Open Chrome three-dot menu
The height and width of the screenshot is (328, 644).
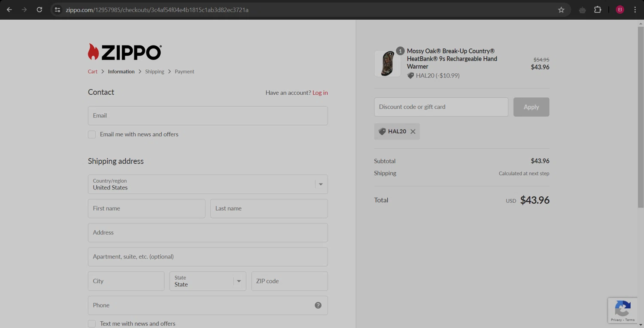(x=635, y=9)
